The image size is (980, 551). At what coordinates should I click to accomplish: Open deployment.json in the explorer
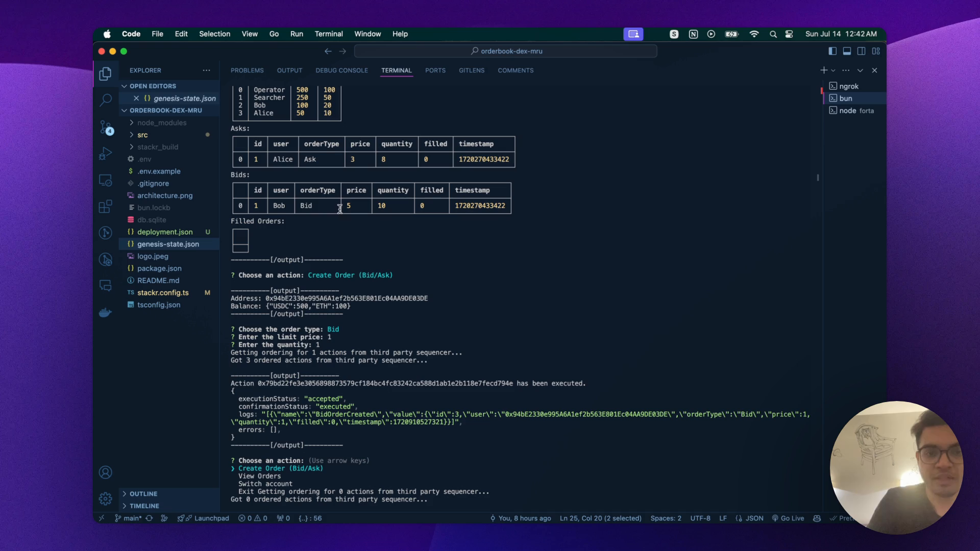165,232
